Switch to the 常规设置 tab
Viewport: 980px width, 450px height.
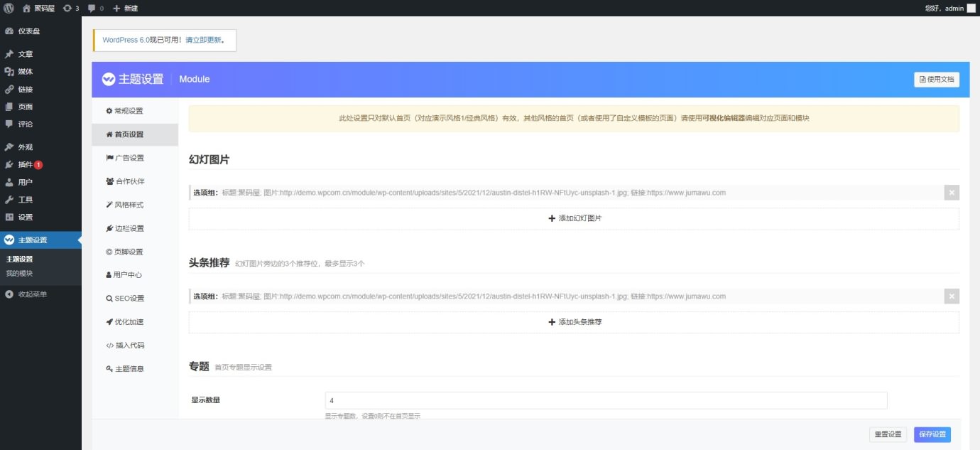[x=128, y=111]
